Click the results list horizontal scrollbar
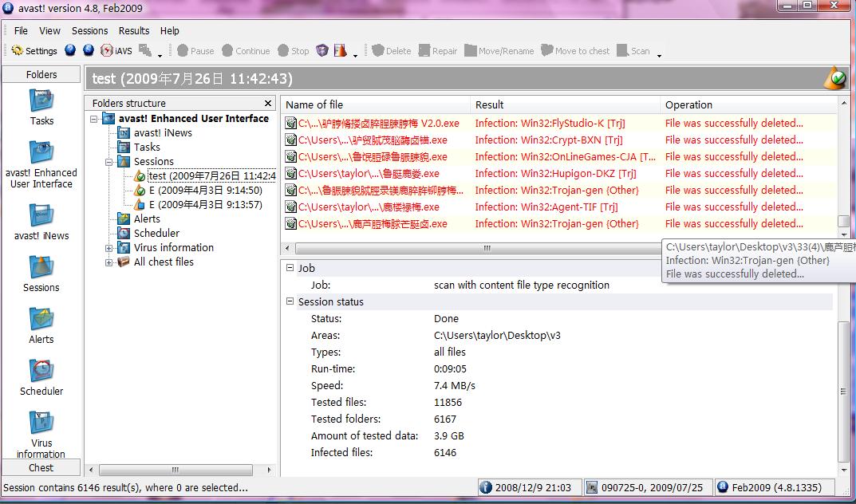Screen dimensions: 856x504 pos(476,248)
